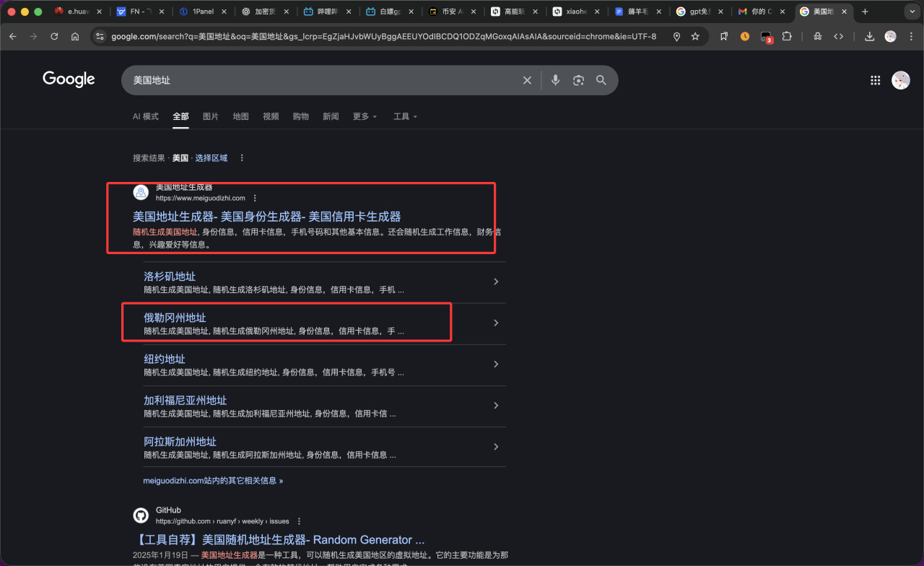Screen dimensions: 924x566
Task: Click the browser forward arrow
Action: 33,36
